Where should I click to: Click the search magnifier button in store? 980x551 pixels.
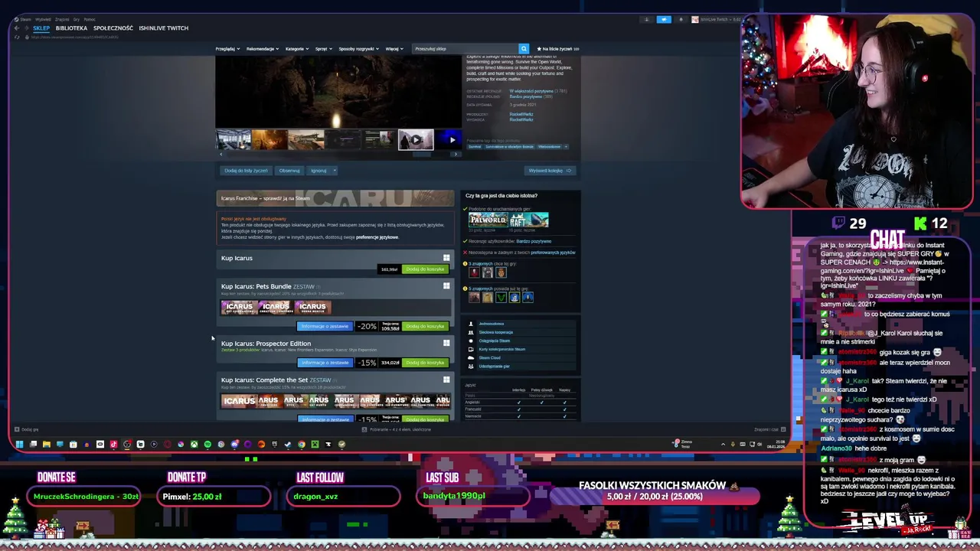click(524, 48)
